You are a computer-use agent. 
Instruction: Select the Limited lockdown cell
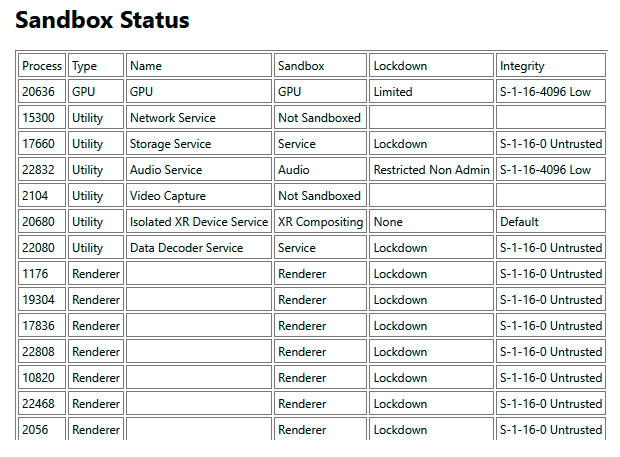[393, 92]
